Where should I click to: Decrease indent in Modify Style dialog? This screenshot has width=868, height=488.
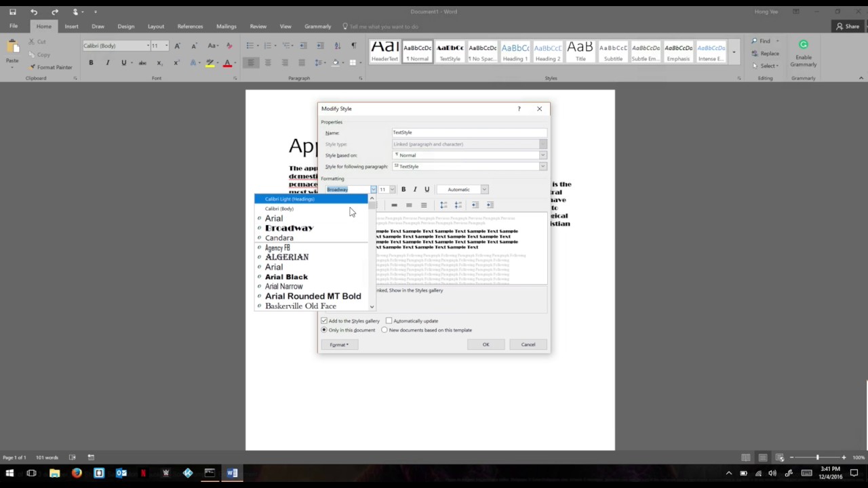[x=475, y=205]
